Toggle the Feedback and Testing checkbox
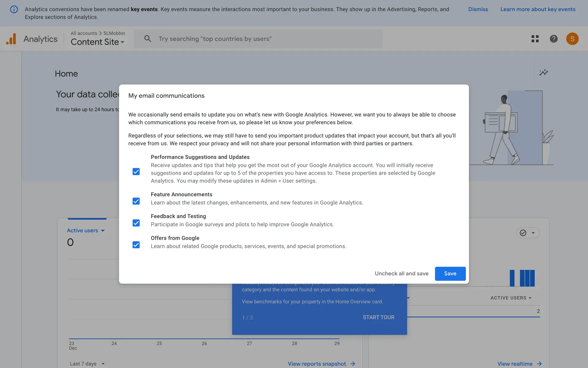The image size is (588, 368). (136, 223)
